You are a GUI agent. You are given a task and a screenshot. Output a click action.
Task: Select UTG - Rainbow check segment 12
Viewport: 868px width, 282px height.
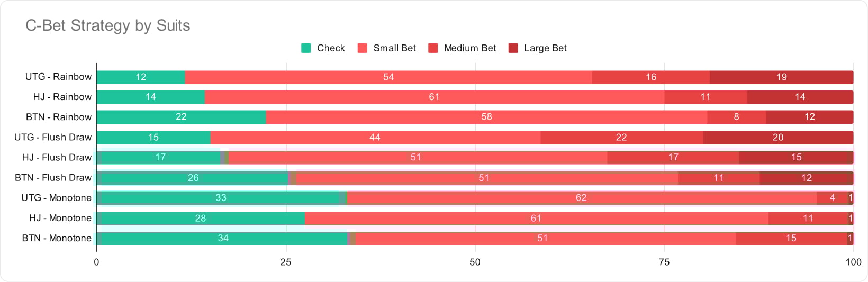[x=141, y=77]
